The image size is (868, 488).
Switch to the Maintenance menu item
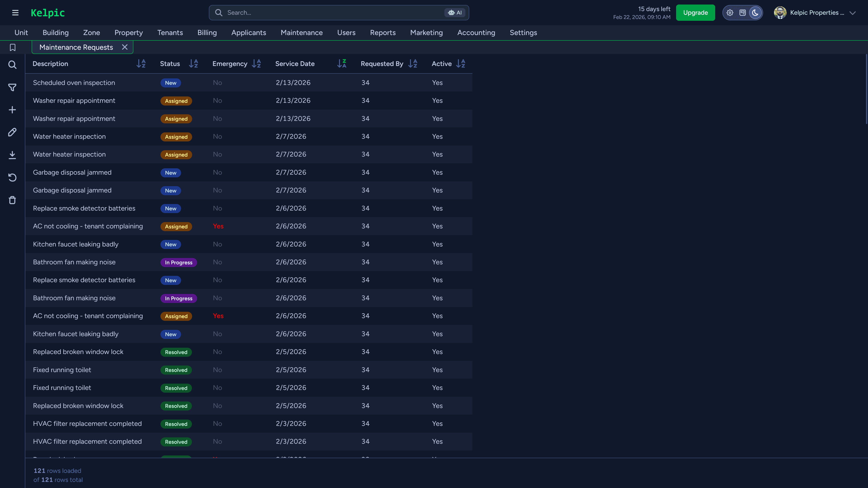coord(302,33)
